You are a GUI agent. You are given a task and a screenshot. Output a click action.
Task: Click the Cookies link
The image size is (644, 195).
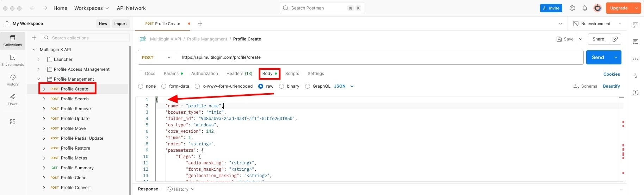[612, 74]
